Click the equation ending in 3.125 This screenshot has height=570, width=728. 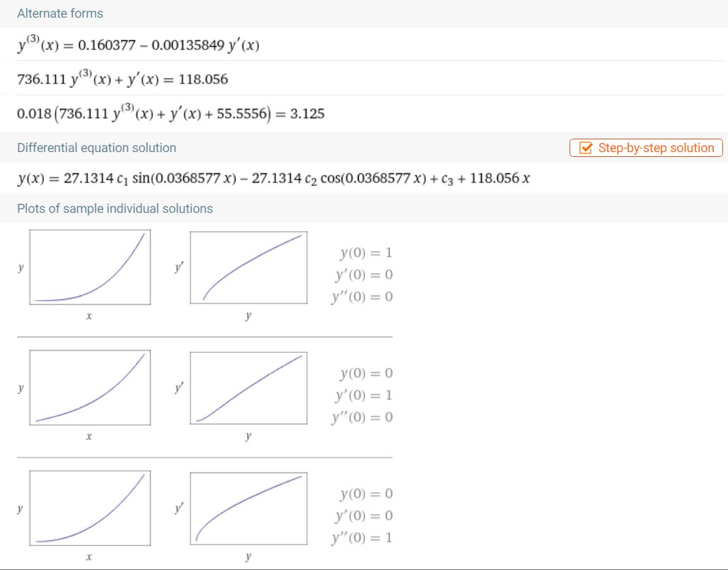(x=171, y=113)
